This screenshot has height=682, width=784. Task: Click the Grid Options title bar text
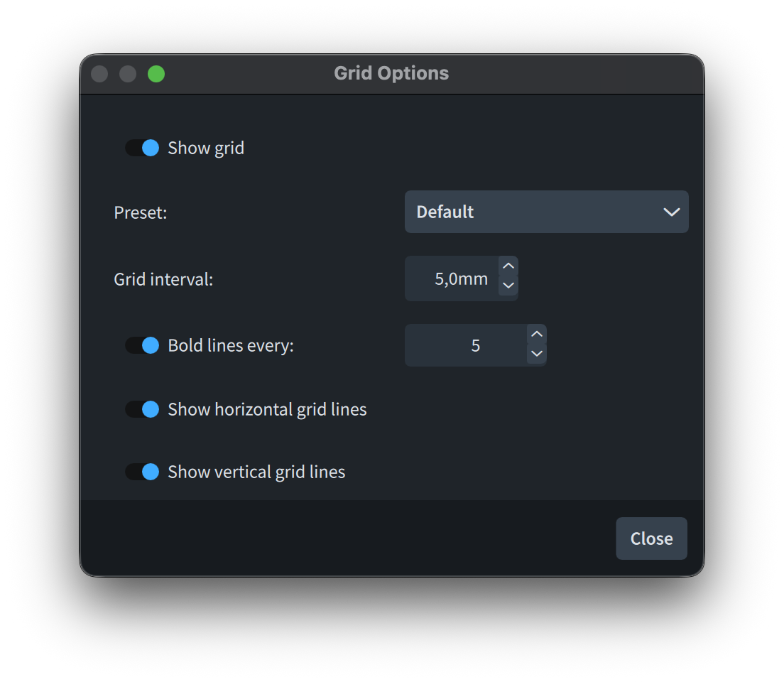coord(391,73)
